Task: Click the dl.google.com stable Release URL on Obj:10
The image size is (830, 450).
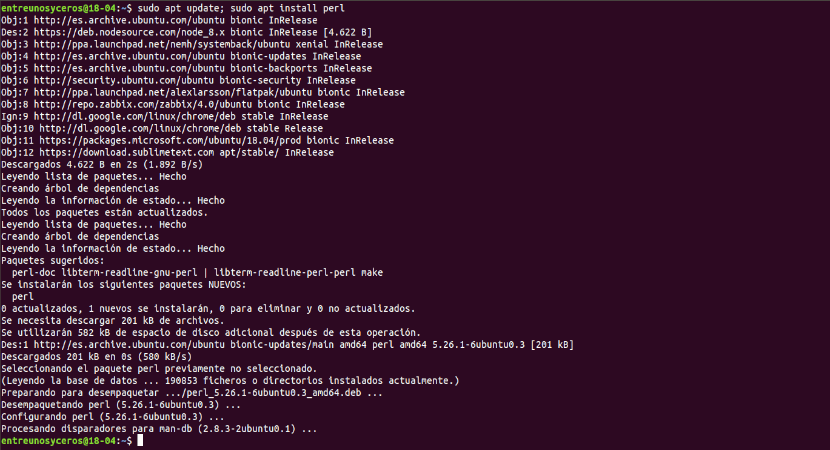Action: tap(140, 129)
